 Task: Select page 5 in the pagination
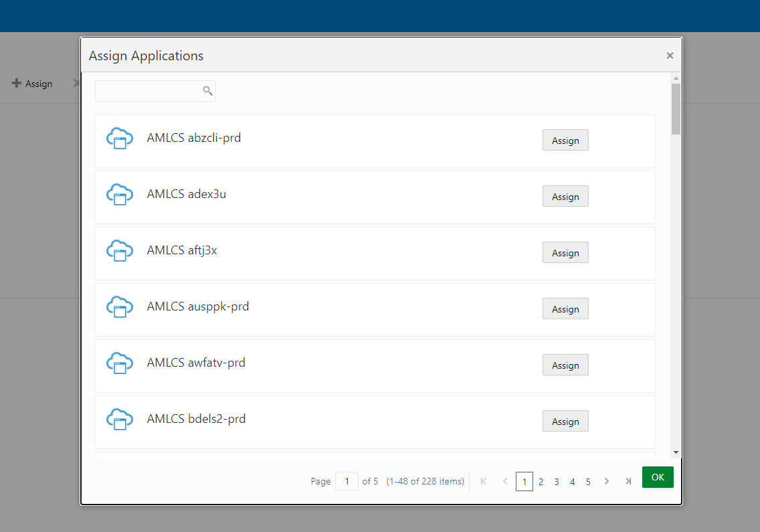[587, 481]
